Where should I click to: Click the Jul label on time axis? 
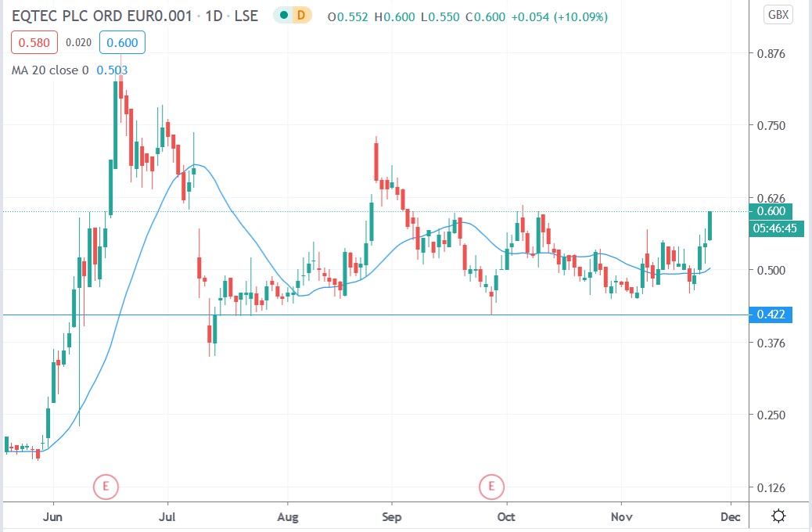click(167, 516)
